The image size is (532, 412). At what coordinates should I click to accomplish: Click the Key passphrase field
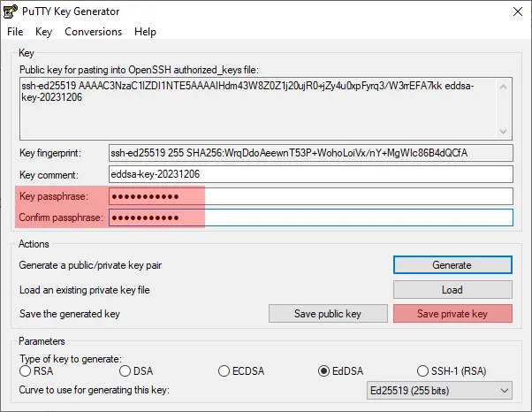coord(311,196)
